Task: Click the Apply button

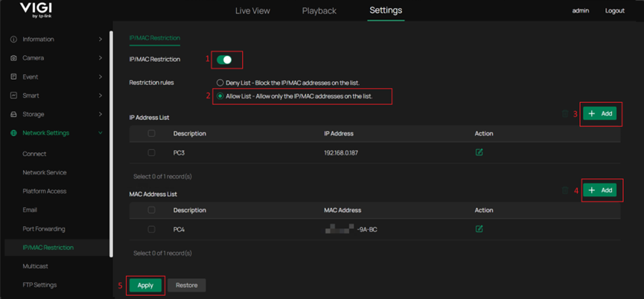Action: 145,286
